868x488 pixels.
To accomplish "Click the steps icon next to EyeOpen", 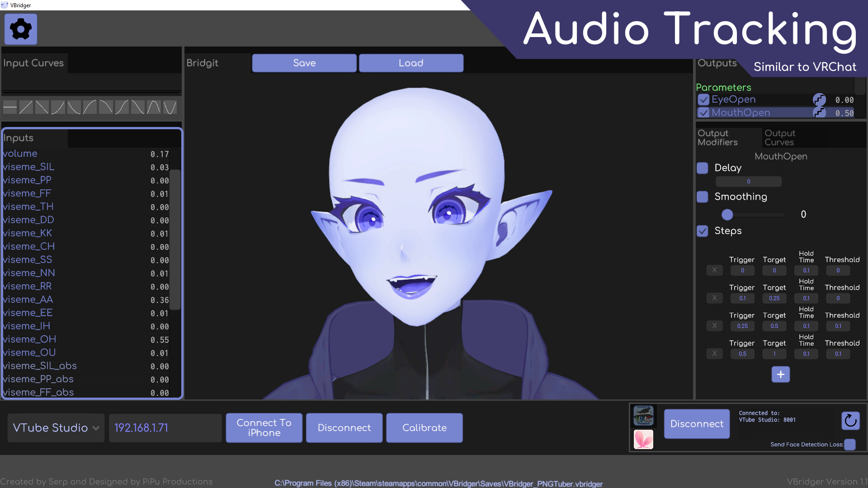I will click(820, 100).
